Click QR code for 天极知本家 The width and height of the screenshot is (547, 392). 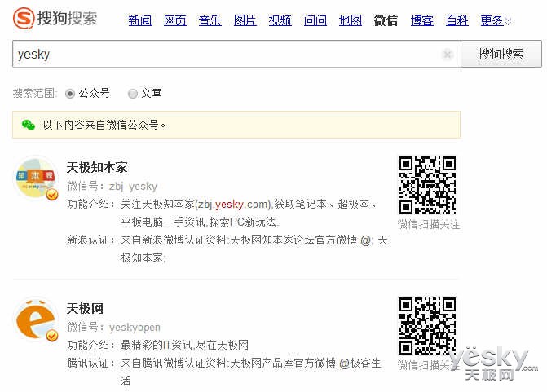click(x=427, y=185)
